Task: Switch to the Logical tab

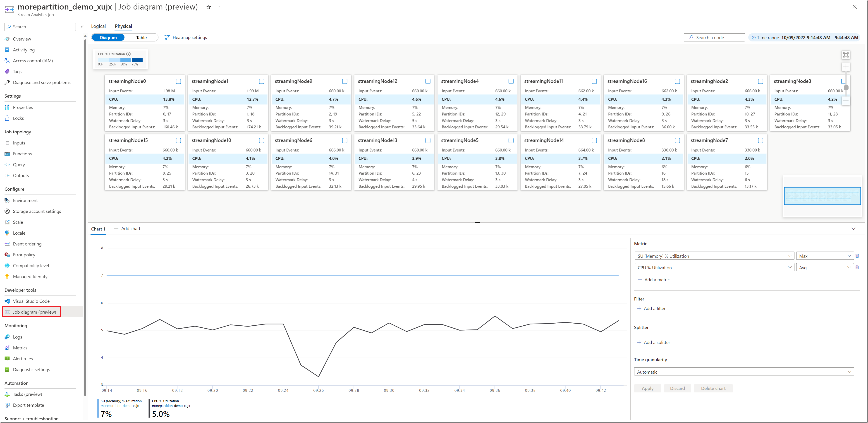Action: pos(98,26)
